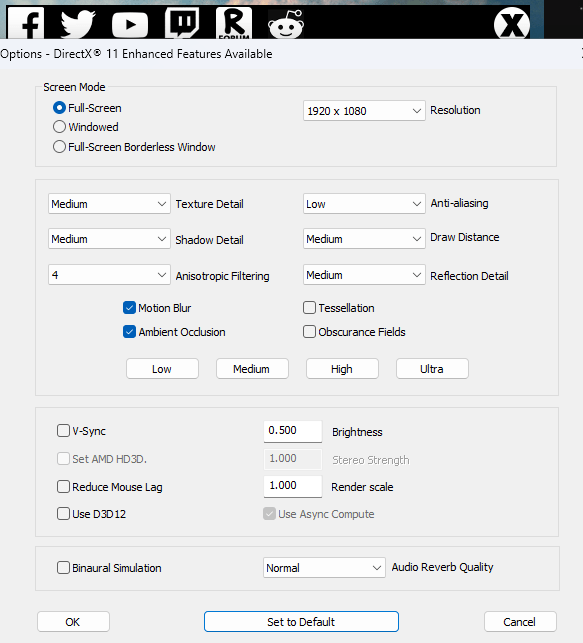Apply the Ultra quality preset
This screenshot has width=583, height=643.
(x=432, y=369)
